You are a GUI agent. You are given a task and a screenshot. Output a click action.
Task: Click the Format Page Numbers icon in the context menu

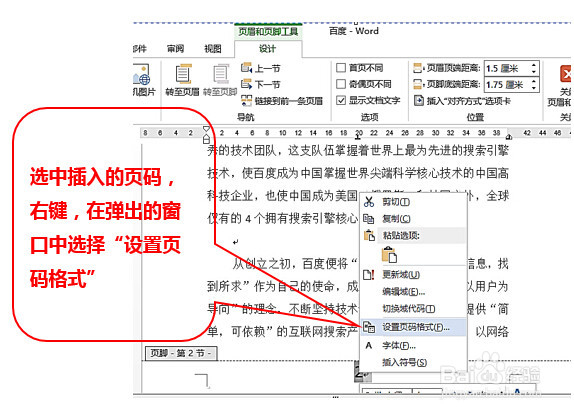[369, 327]
